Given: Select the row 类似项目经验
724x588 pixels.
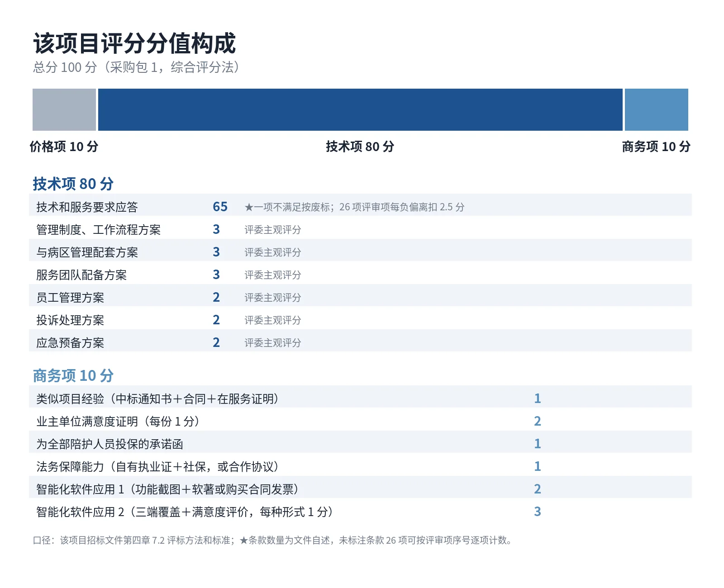Looking at the screenshot, I should point(360,397).
